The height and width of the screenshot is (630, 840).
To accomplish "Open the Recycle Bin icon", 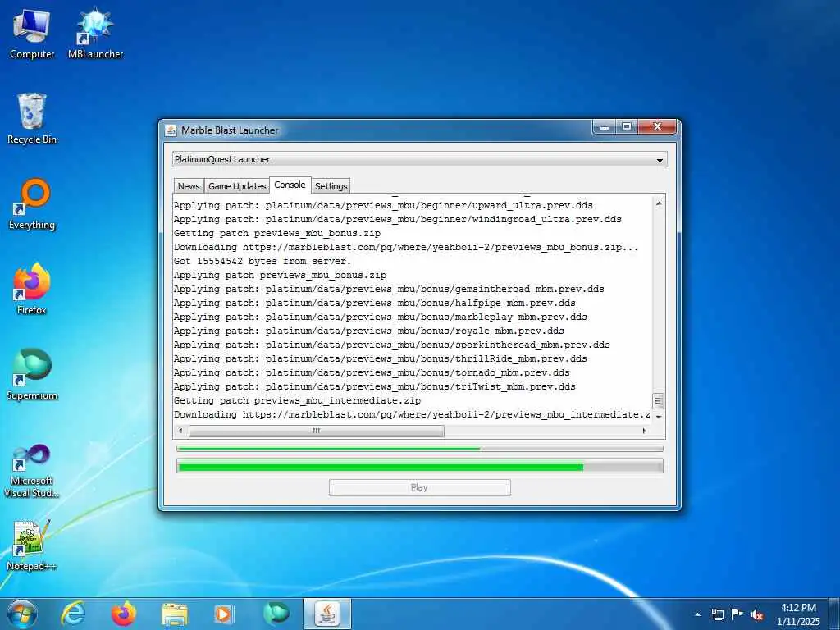I will point(32,118).
